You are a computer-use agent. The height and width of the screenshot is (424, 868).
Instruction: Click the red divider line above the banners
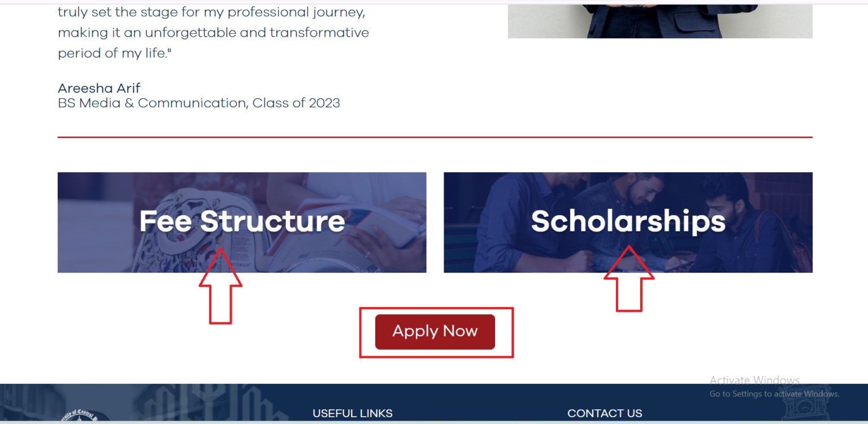(435, 135)
